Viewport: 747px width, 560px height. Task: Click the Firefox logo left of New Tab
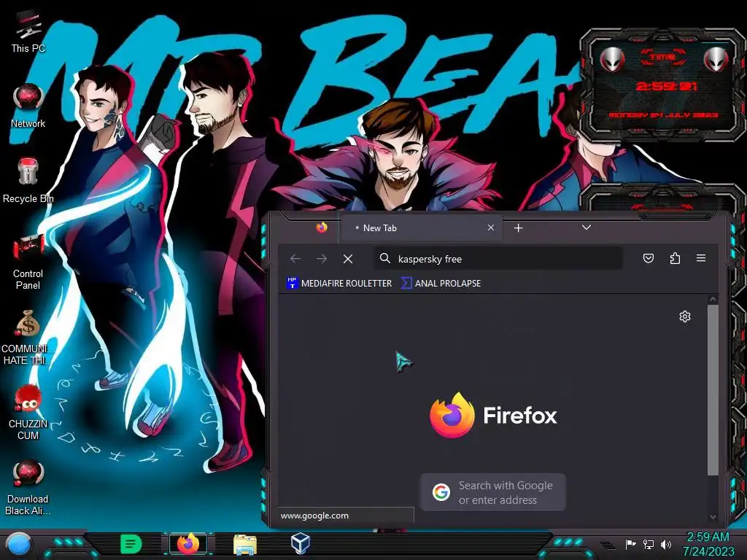pyautogui.click(x=322, y=227)
